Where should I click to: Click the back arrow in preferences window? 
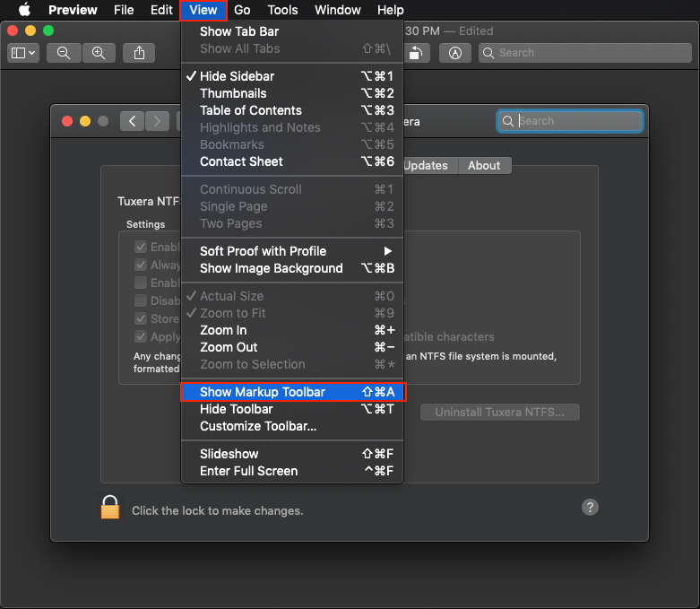pyautogui.click(x=132, y=121)
